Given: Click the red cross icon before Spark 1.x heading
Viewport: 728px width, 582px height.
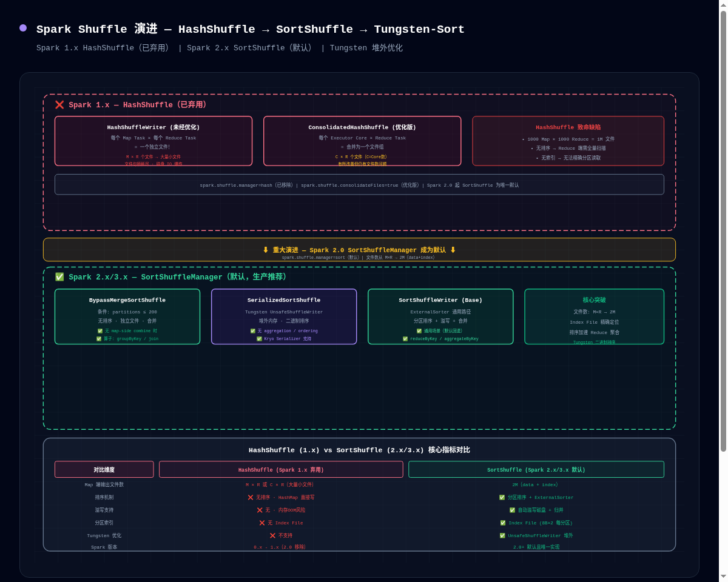Looking at the screenshot, I should point(59,105).
